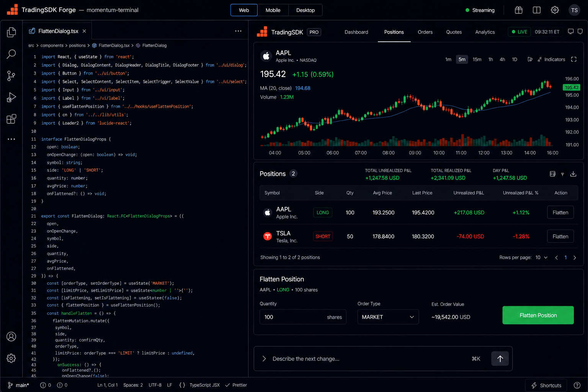Viewport: 588px width, 392px height.
Task: Switch to the Orders tab
Action: [x=425, y=32]
